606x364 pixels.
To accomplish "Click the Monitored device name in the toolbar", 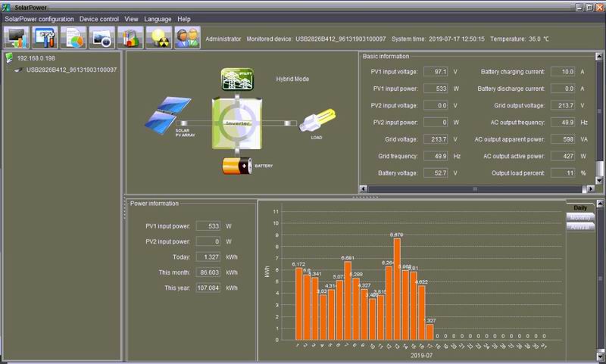I will (x=340, y=39).
